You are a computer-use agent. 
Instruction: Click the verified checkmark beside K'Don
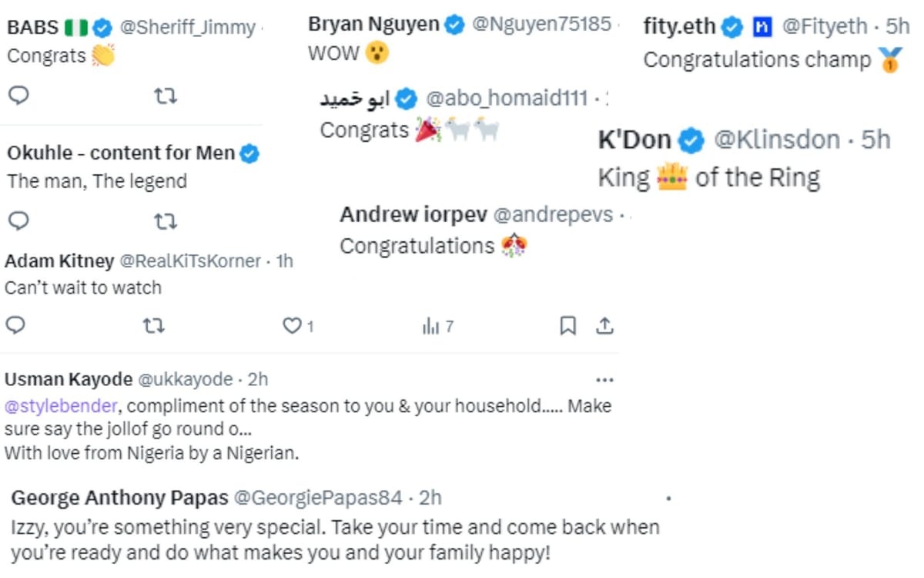click(691, 140)
